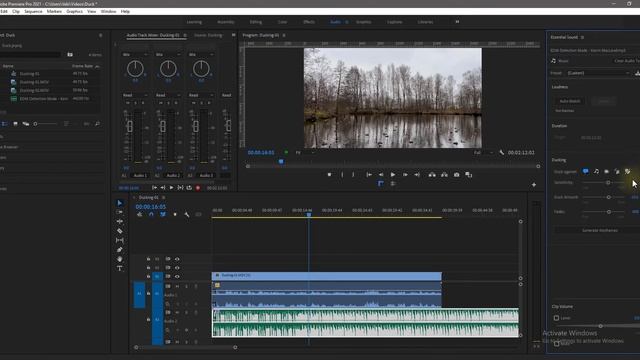Toggle Linked Selection in timeline header

click(x=163, y=214)
